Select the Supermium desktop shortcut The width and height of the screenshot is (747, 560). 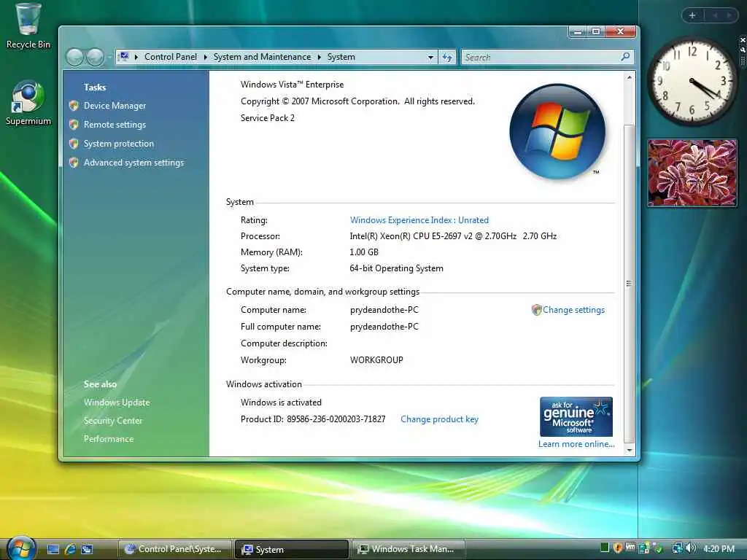click(28, 103)
